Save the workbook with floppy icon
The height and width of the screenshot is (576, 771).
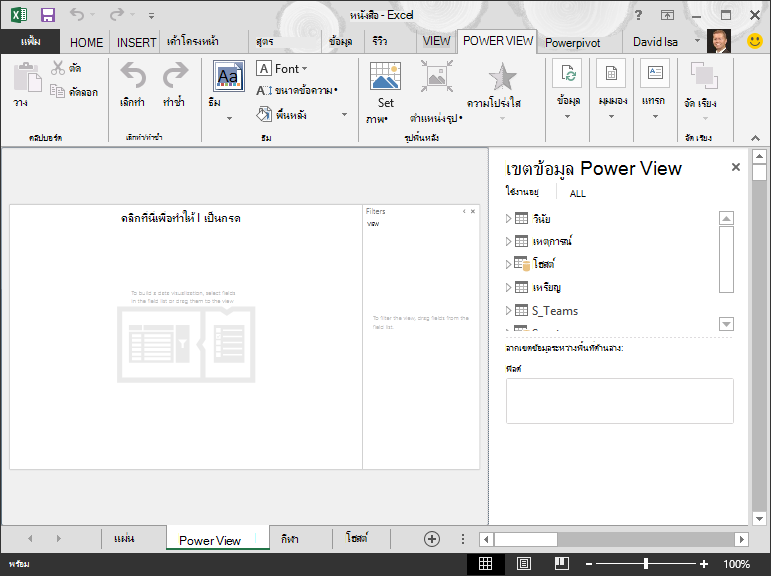coord(48,15)
